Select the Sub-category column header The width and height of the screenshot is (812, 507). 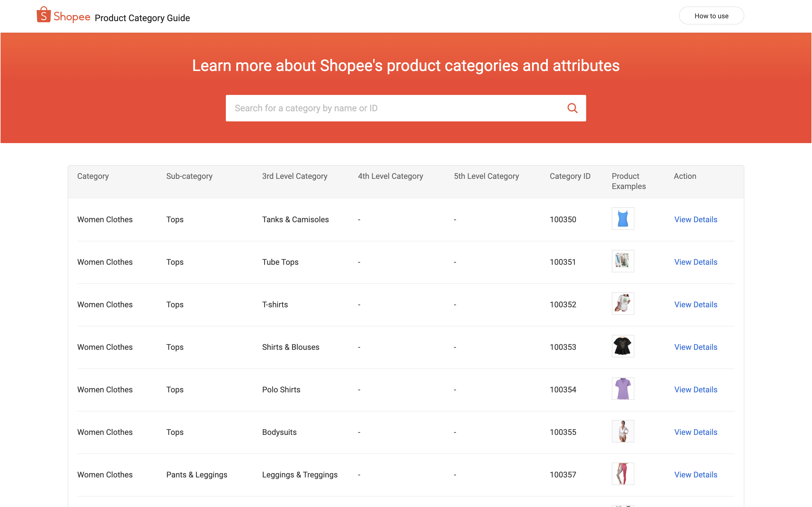point(189,176)
